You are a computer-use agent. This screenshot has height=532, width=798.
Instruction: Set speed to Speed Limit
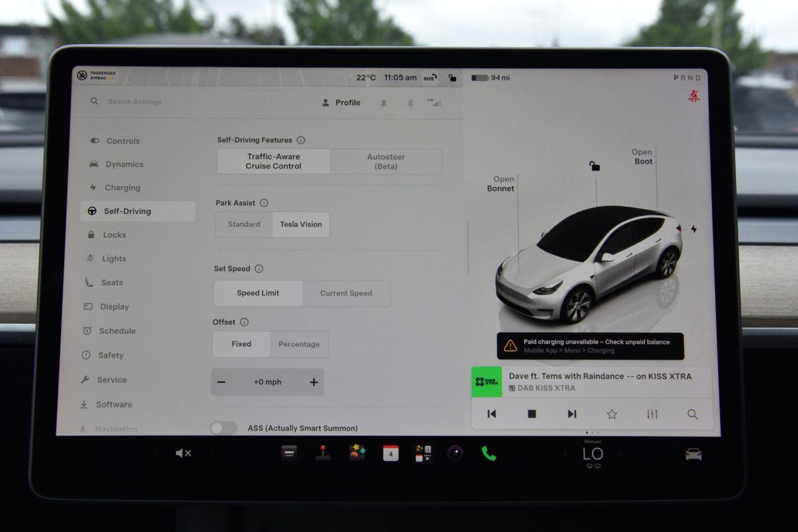tap(258, 293)
